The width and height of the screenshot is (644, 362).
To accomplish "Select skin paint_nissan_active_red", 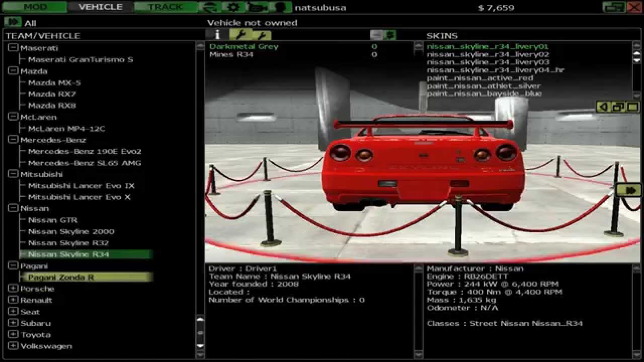I will click(480, 78).
